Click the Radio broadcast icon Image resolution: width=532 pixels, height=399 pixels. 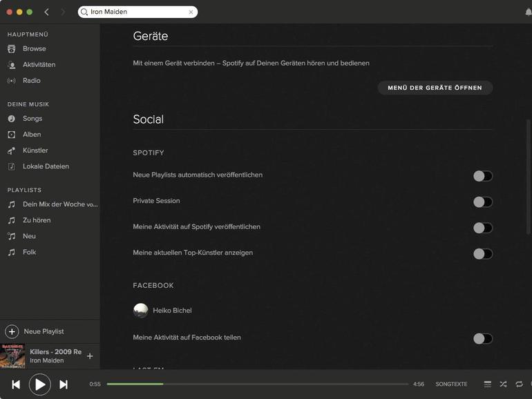coord(12,81)
